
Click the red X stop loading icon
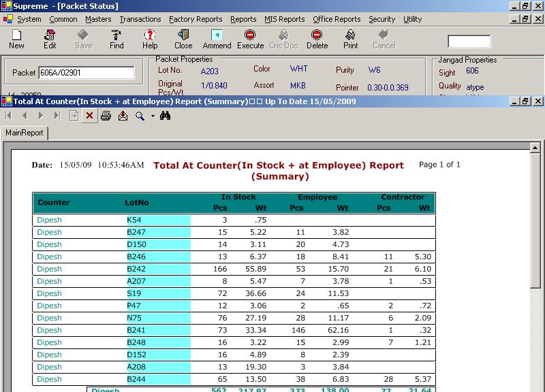click(x=89, y=116)
